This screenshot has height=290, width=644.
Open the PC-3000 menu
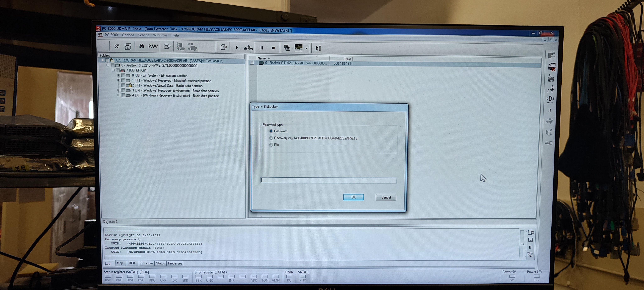pyautogui.click(x=111, y=35)
